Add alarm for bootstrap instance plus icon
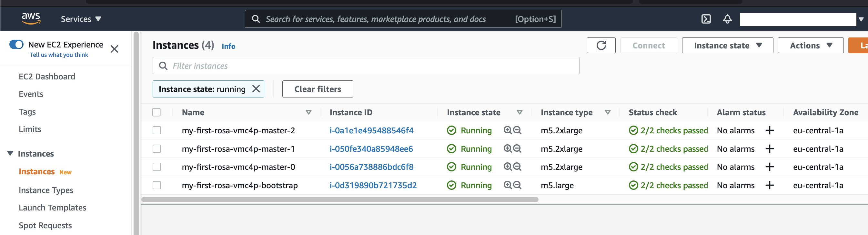The width and height of the screenshot is (868, 235). [770, 185]
